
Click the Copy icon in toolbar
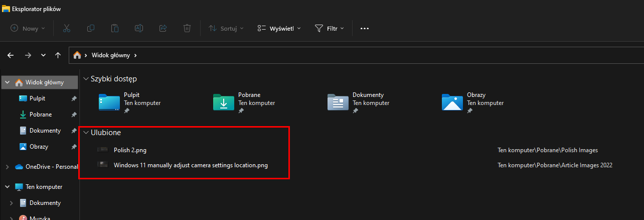coord(91,29)
